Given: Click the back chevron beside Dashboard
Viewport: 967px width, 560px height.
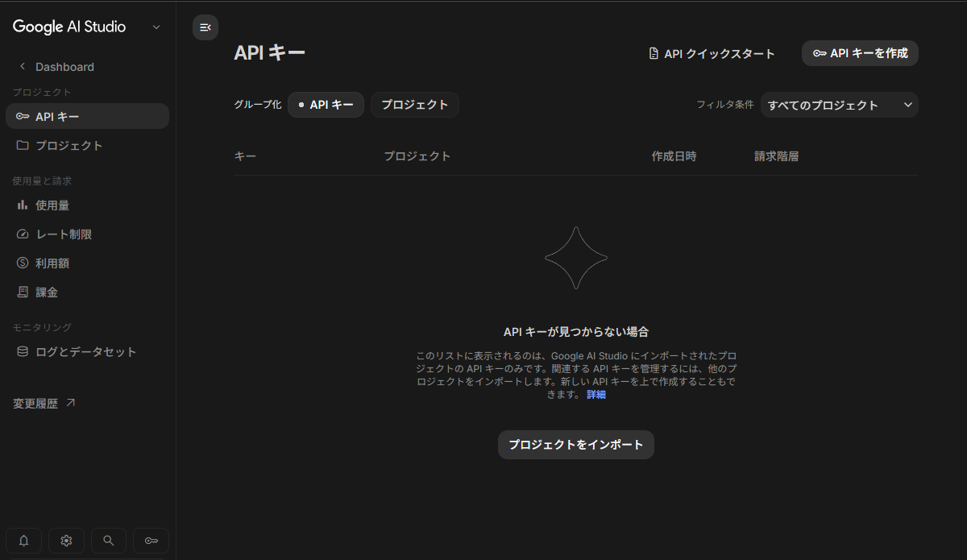Looking at the screenshot, I should (23, 66).
